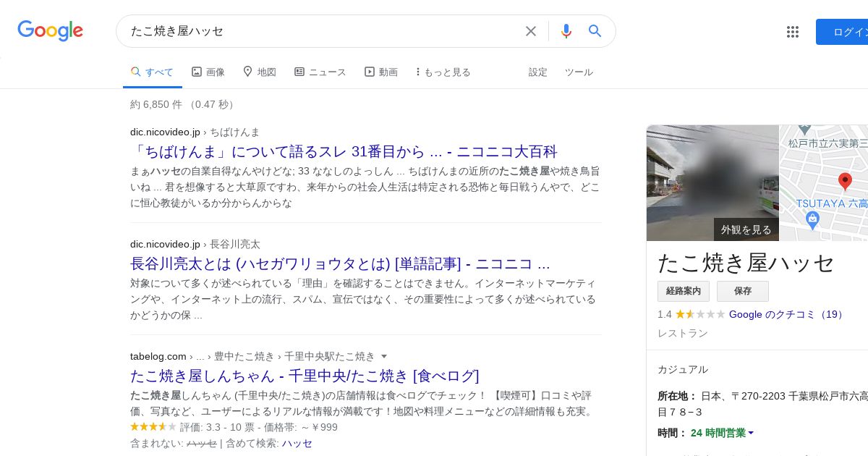The image size is (868, 456).
Task: Clear the search box with X icon
Action: pyautogui.click(x=531, y=31)
